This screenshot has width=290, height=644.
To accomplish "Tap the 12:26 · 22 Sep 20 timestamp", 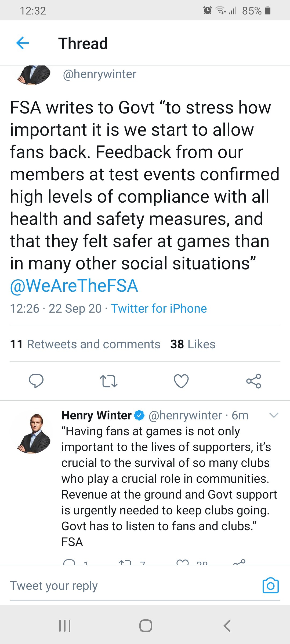I will click(x=56, y=309).
